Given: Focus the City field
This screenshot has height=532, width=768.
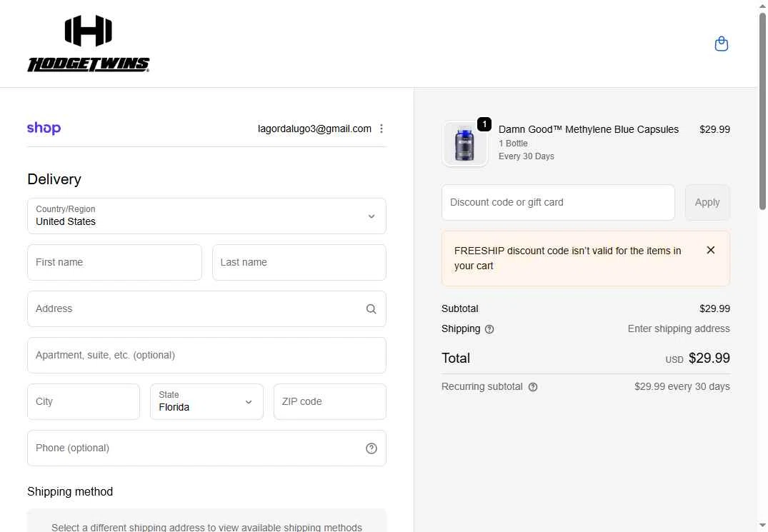Looking at the screenshot, I should coord(84,401).
